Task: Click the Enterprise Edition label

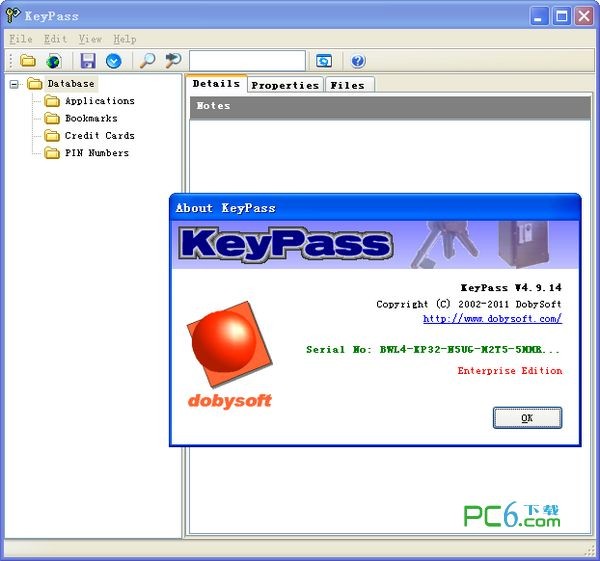Action: point(510,370)
